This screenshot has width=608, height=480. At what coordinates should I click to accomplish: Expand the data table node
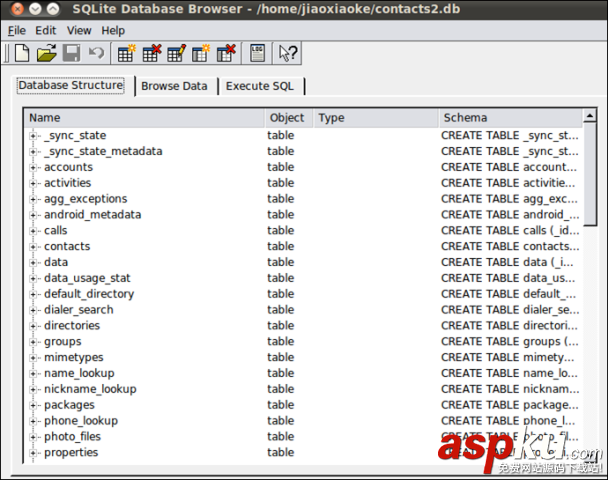tap(33, 263)
